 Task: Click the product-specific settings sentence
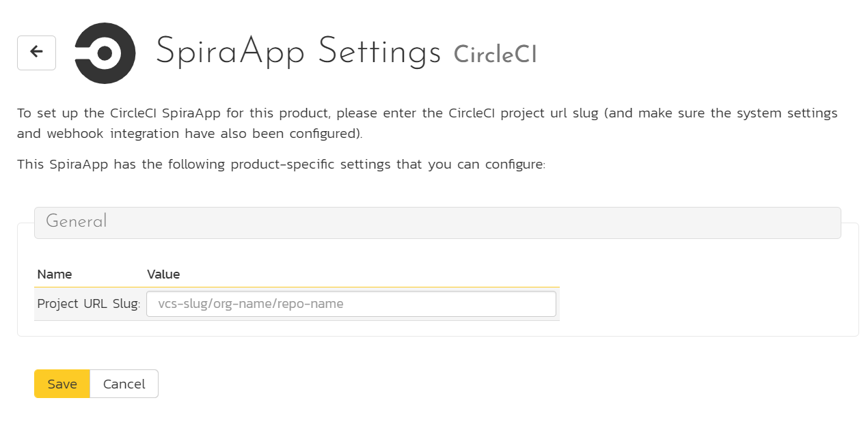pyautogui.click(x=281, y=165)
